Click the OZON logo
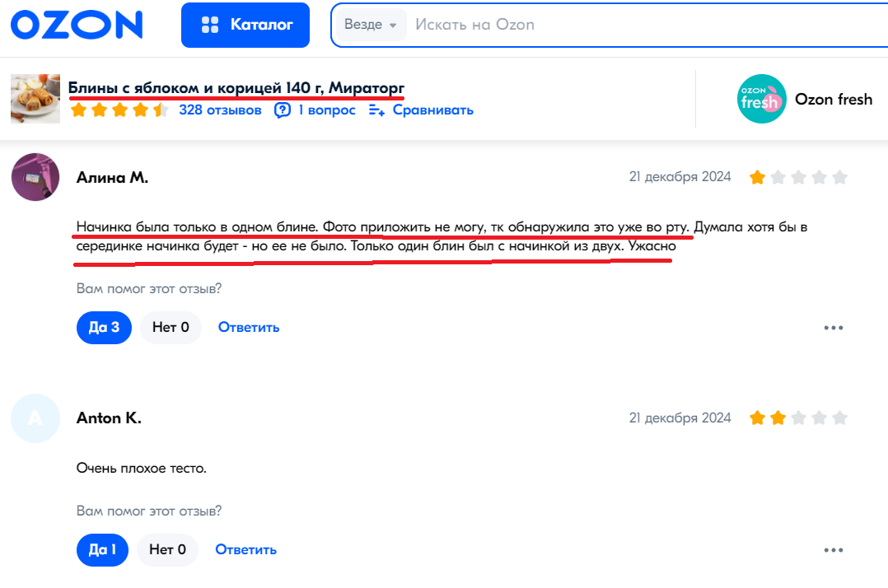This screenshot has height=588, width=888. click(77, 25)
